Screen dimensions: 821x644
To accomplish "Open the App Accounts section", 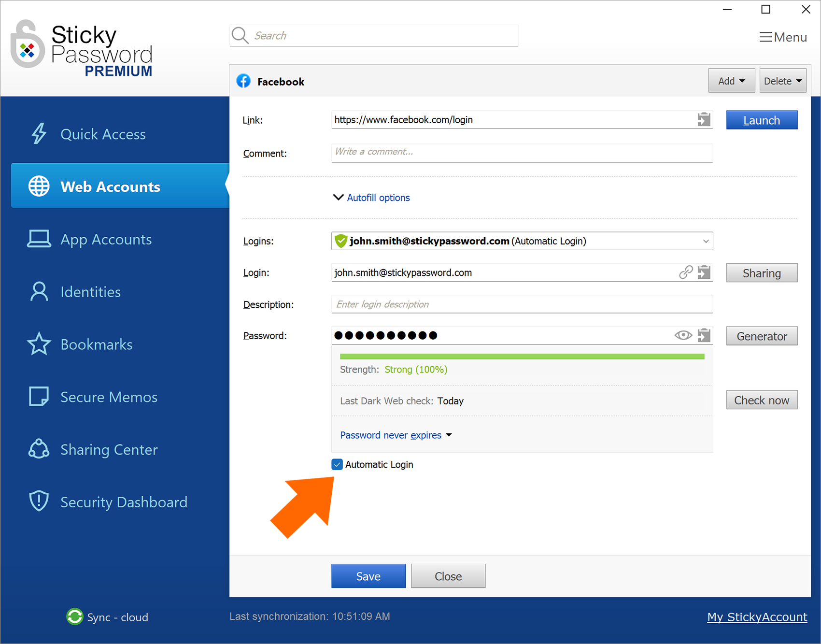I will (106, 239).
